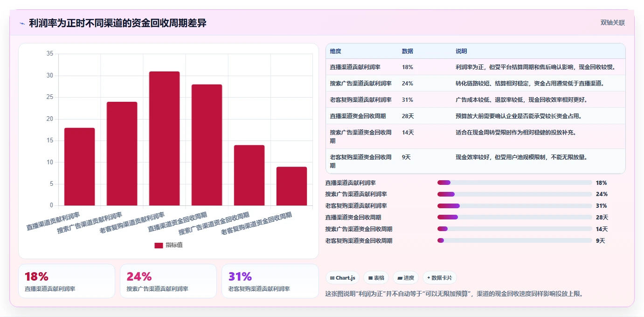Click the 数据卡片 tag chip

(439, 278)
